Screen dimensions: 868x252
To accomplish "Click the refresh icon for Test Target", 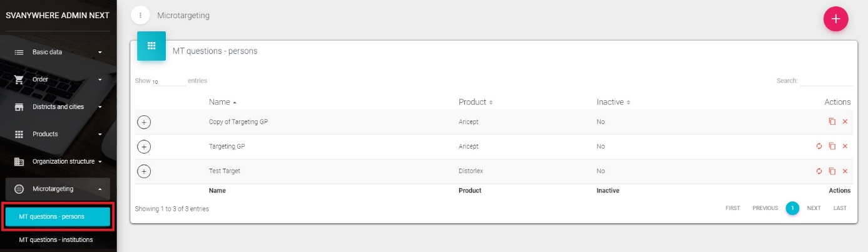I will 819,171.
